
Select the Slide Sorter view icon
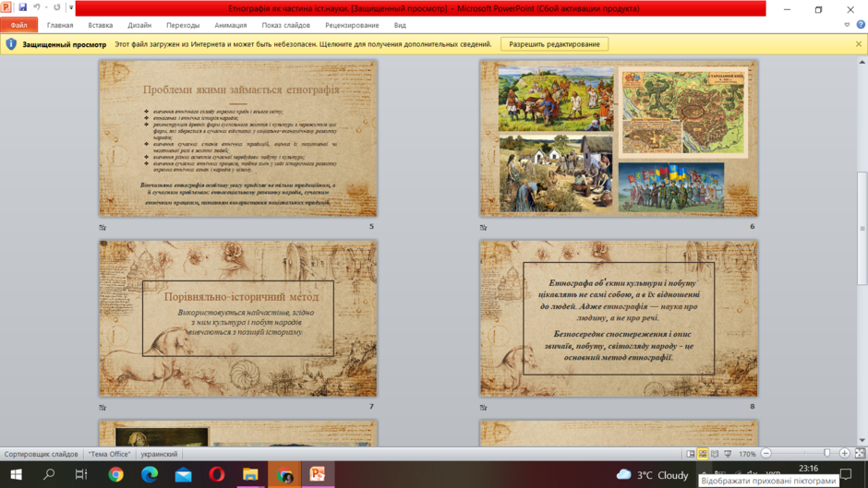[703, 454]
